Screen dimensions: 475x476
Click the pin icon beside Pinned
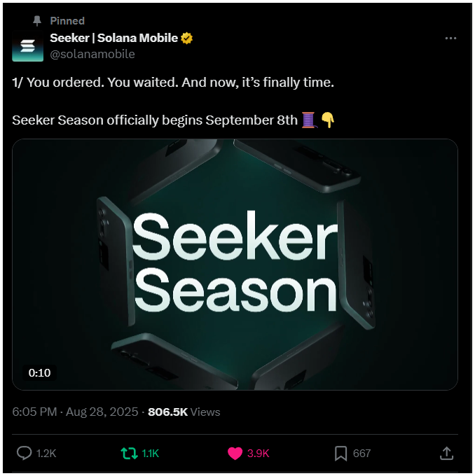point(37,20)
